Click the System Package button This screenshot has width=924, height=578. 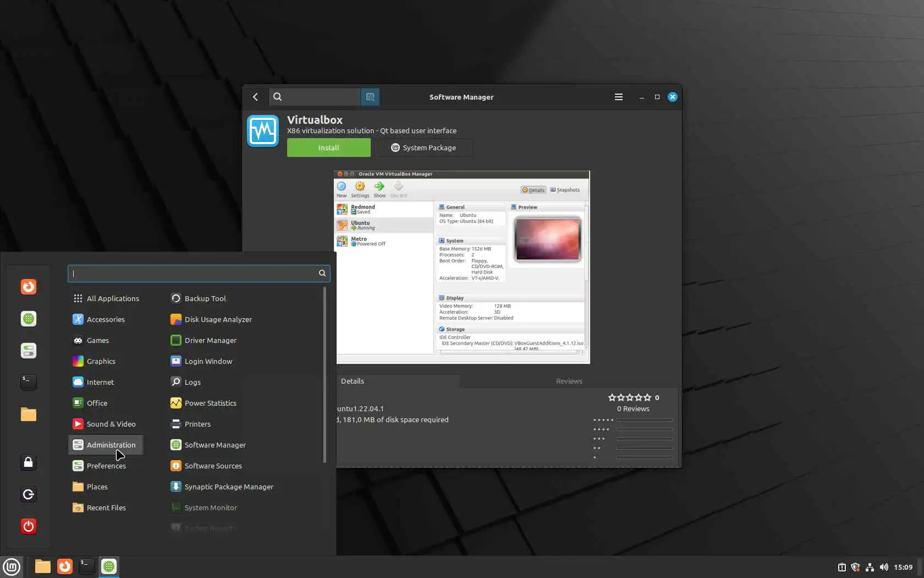click(x=424, y=148)
